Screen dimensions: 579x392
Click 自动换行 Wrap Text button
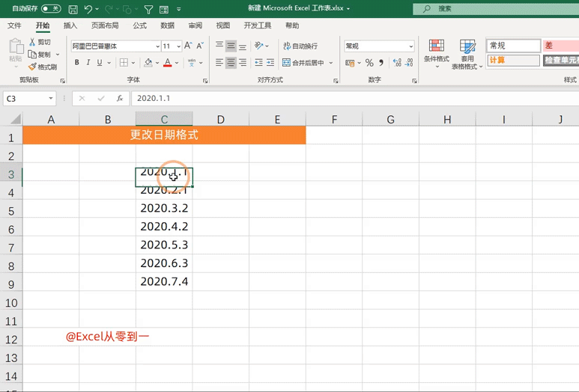click(300, 46)
